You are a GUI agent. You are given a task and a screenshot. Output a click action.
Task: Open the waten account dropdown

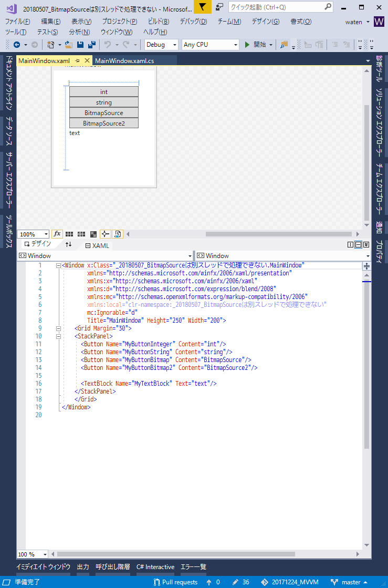358,22
